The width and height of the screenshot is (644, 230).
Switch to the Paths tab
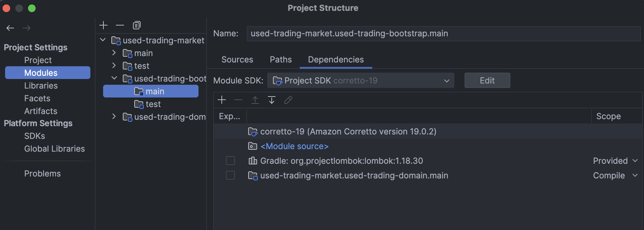[281, 60]
